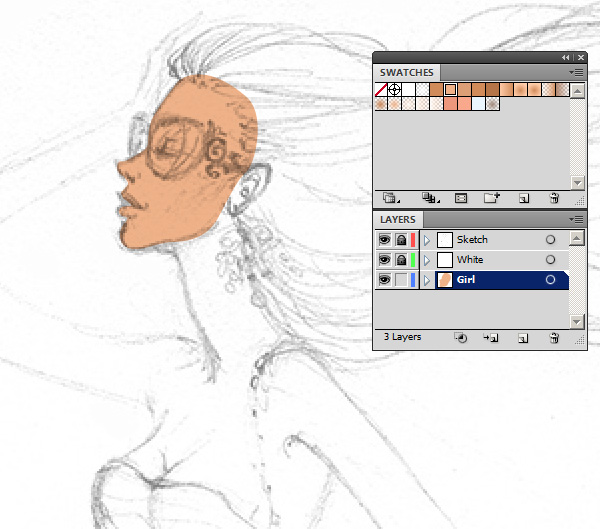The height and width of the screenshot is (529, 600).
Task: Create New Layer in Layers panel
Action: click(523, 338)
